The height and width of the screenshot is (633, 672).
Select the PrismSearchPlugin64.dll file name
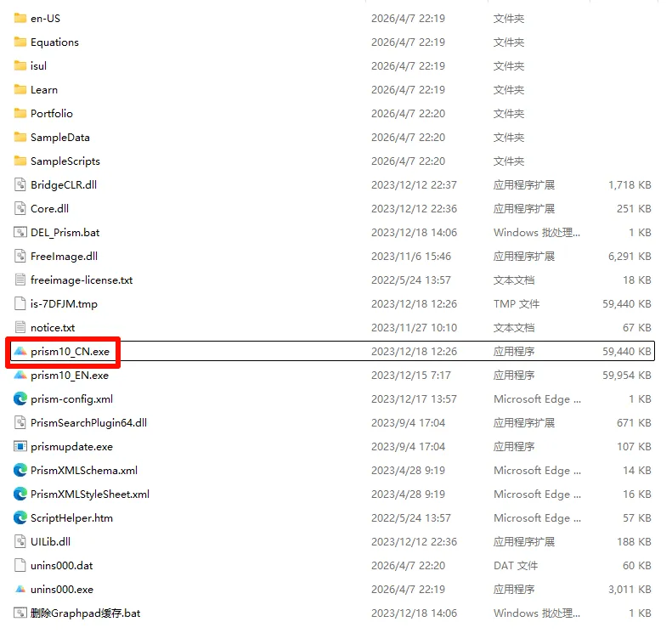click(x=88, y=423)
